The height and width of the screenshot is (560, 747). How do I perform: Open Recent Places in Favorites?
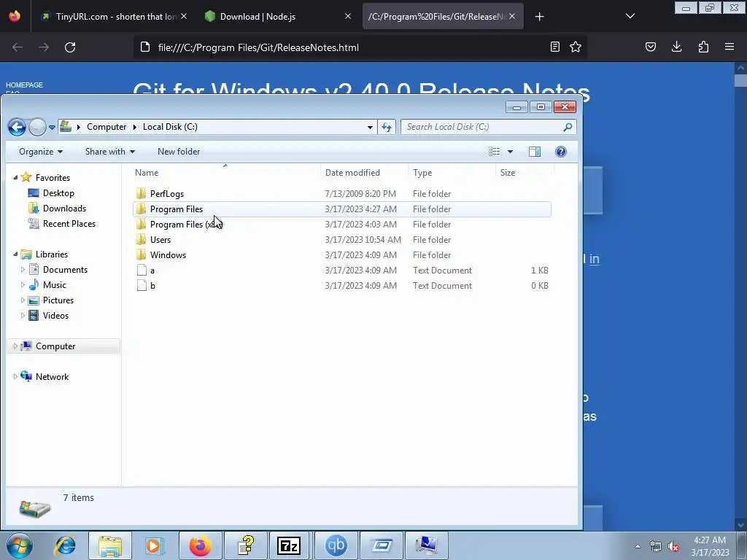pyautogui.click(x=69, y=223)
